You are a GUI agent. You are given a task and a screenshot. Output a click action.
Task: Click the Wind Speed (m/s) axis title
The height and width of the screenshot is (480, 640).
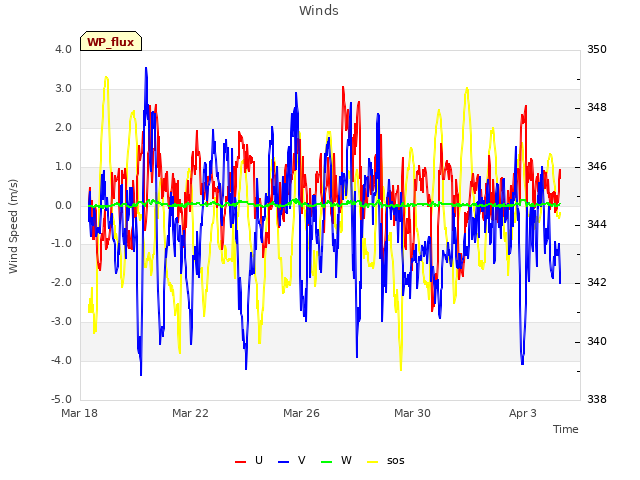(x=13, y=226)
